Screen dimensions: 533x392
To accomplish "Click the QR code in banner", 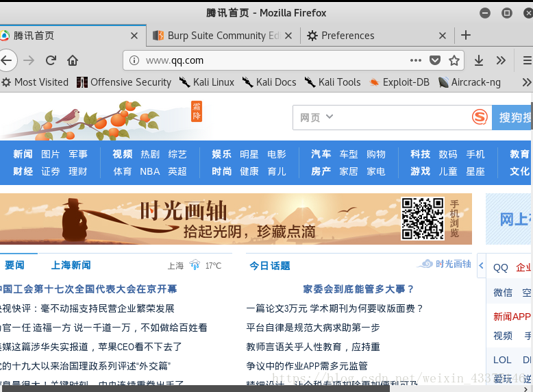I will click(x=423, y=219).
